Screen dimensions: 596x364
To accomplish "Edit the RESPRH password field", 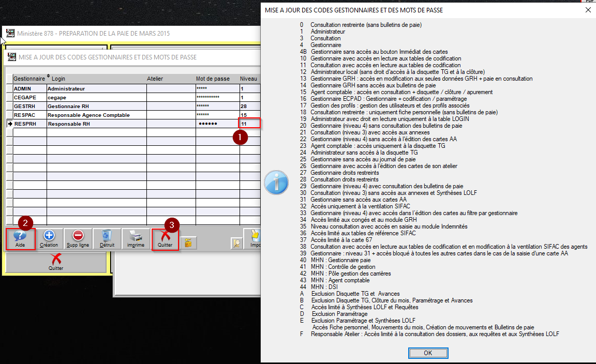I will point(217,124).
